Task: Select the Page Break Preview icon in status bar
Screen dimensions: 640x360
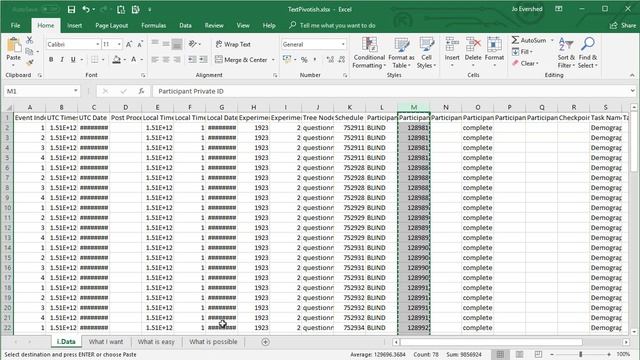Action: pos(538,354)
